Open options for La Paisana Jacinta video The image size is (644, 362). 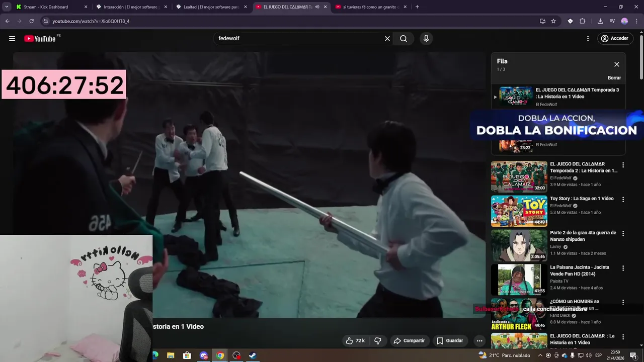[x=623, y=268]
